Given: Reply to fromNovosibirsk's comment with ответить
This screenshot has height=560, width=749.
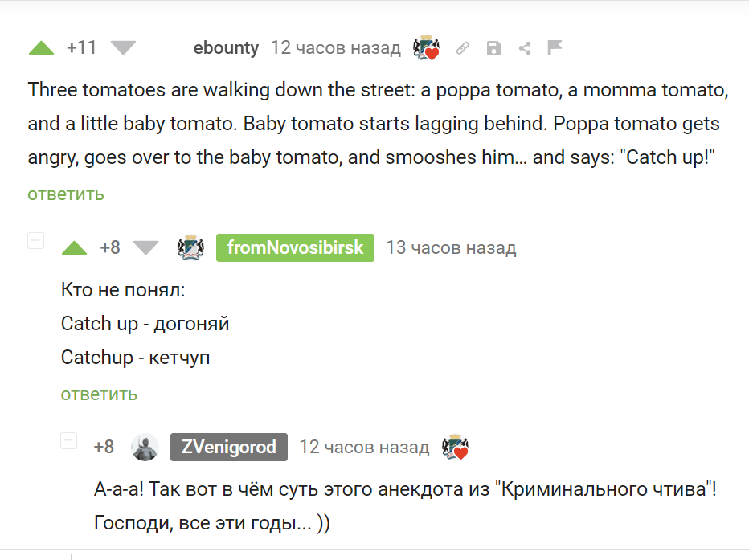Looking at the screenshot, I should 99,394.
